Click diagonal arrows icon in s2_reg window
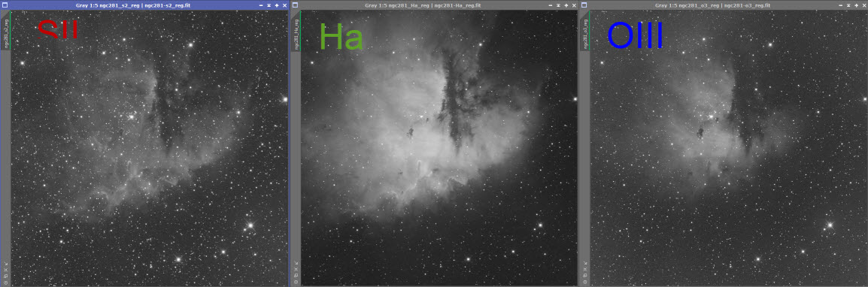 point(5,264)
